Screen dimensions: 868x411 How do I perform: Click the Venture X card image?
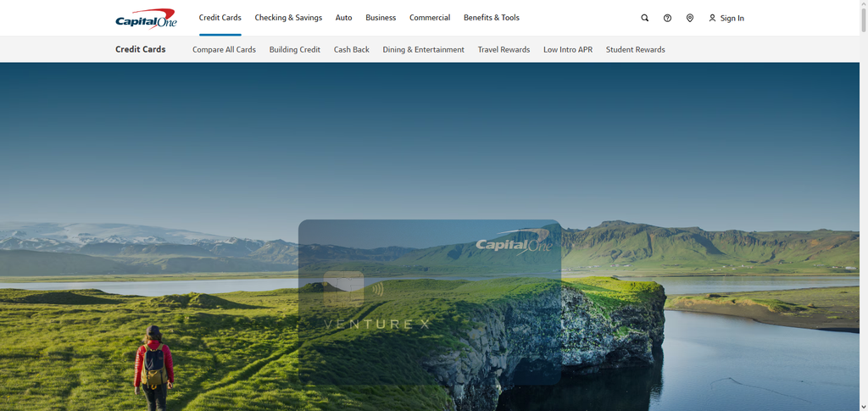tap(430, 303)
